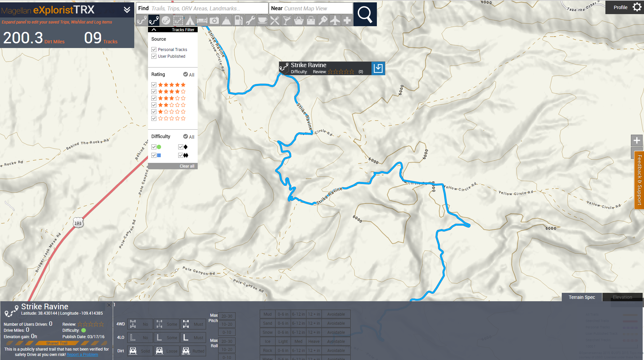Uncheck the five-star rating filter
The height and width of the screenshot is (360, 644).
pos(154,85)
